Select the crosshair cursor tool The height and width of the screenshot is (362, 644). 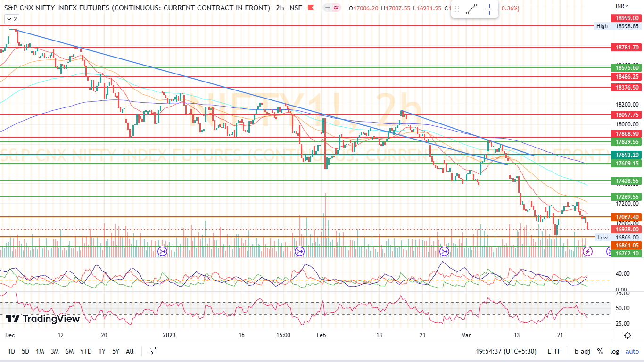coord(490,8)
